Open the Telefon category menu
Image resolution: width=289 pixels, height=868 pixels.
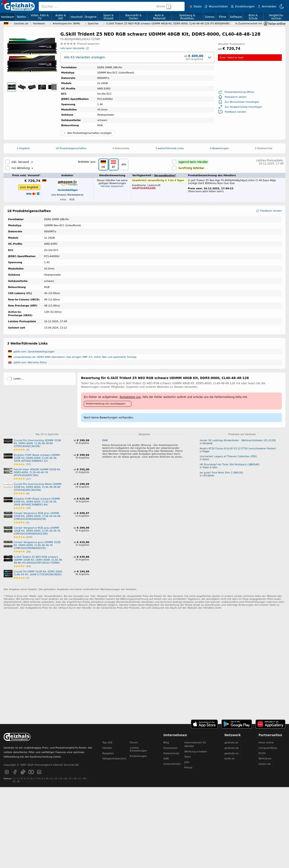coord(21,17)
